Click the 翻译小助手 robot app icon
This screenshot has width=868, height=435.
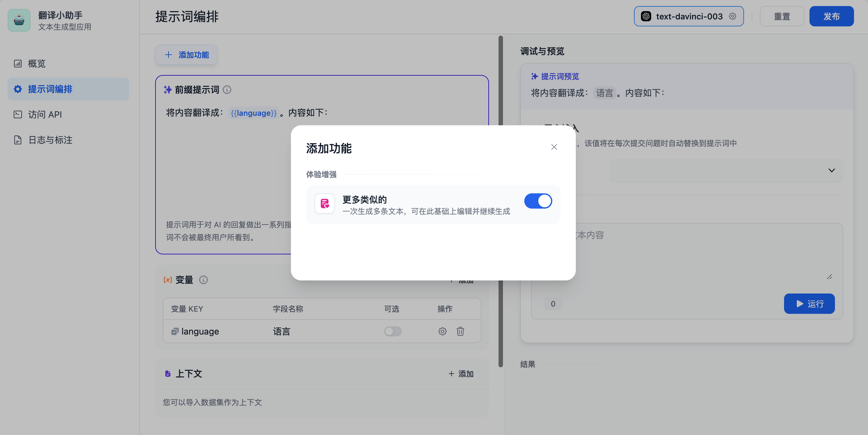click(x=19, y=20)
